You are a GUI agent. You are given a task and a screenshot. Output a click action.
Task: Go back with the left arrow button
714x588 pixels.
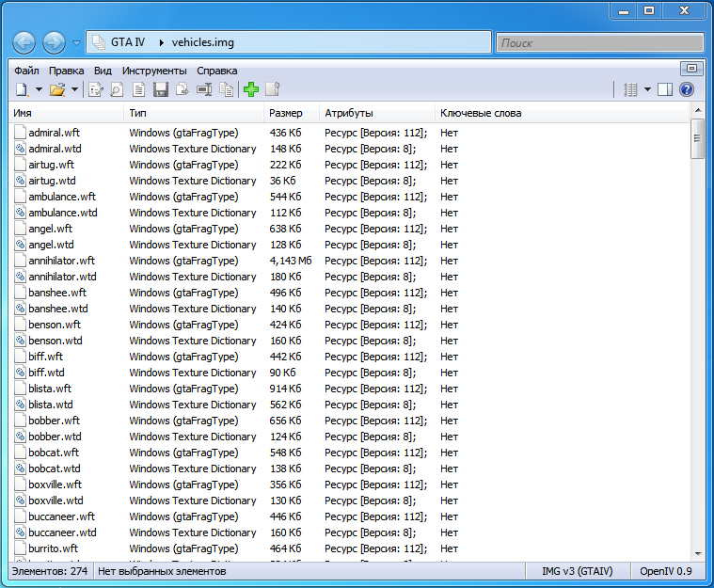tap(24, 43)
